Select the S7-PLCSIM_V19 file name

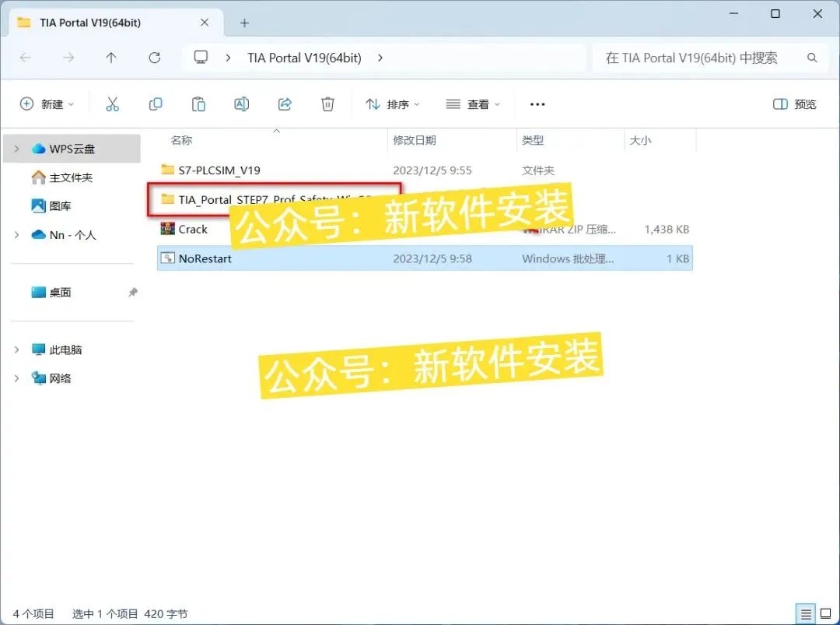219,170
